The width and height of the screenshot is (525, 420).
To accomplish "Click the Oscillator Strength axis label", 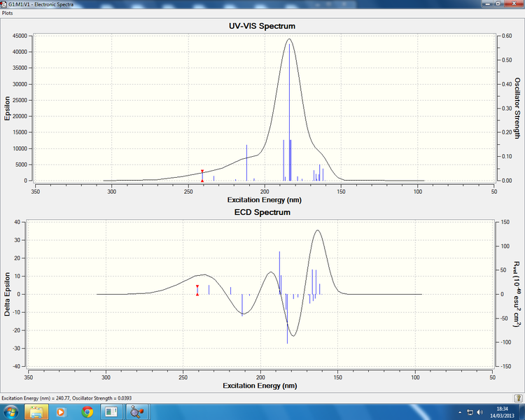I will [517, 108].
